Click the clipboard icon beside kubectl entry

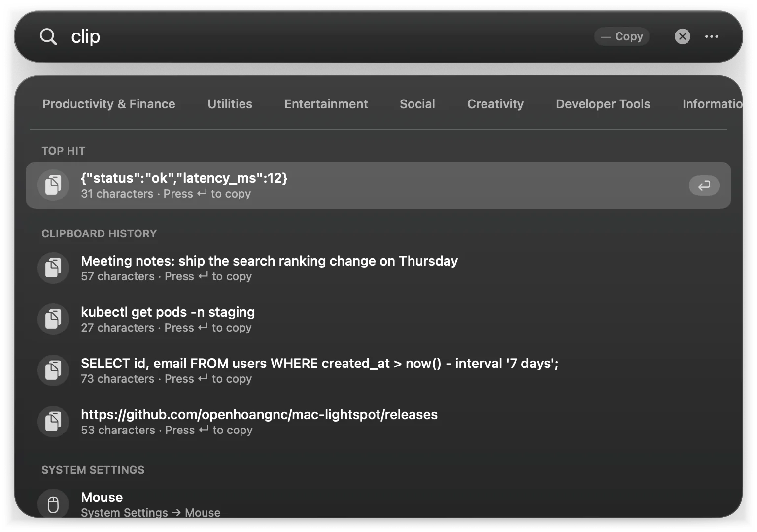point(53,319)
